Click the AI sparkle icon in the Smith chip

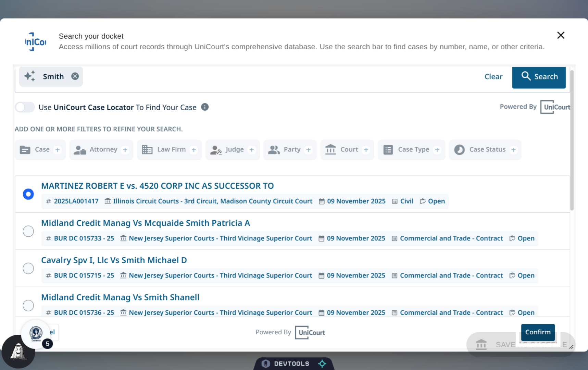pyautogui.click(x=30, y=76)
